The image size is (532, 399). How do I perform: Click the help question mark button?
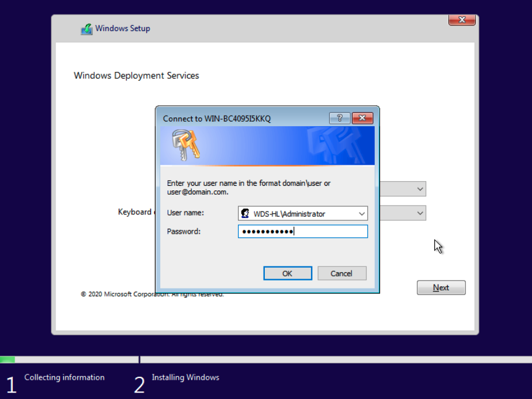coord(339,118)
